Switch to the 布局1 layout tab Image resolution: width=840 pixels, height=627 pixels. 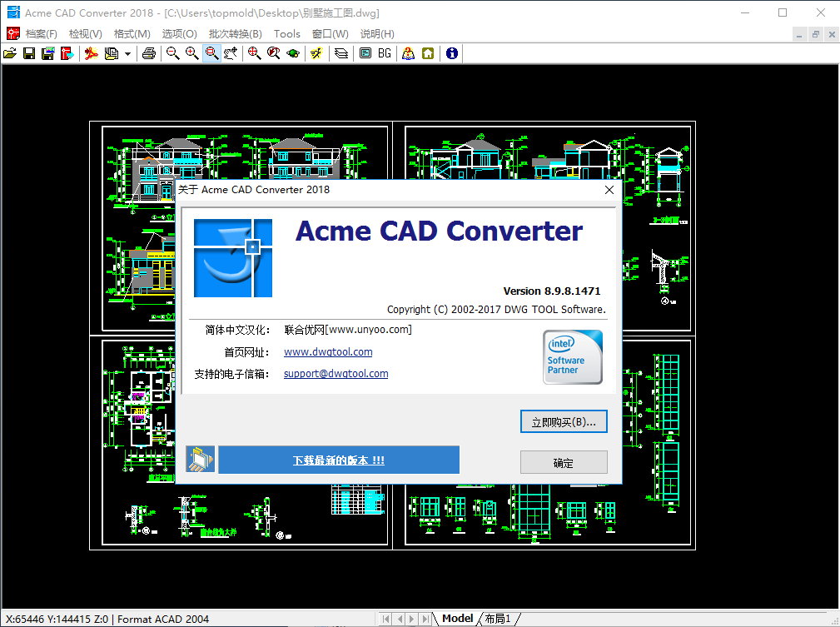click(x=497, y=619)
